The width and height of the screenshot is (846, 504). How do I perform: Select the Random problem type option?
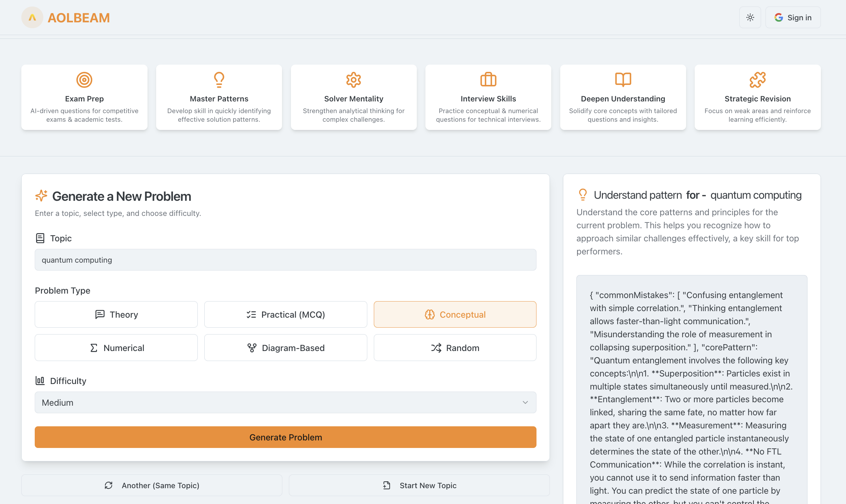coord(455,348)
